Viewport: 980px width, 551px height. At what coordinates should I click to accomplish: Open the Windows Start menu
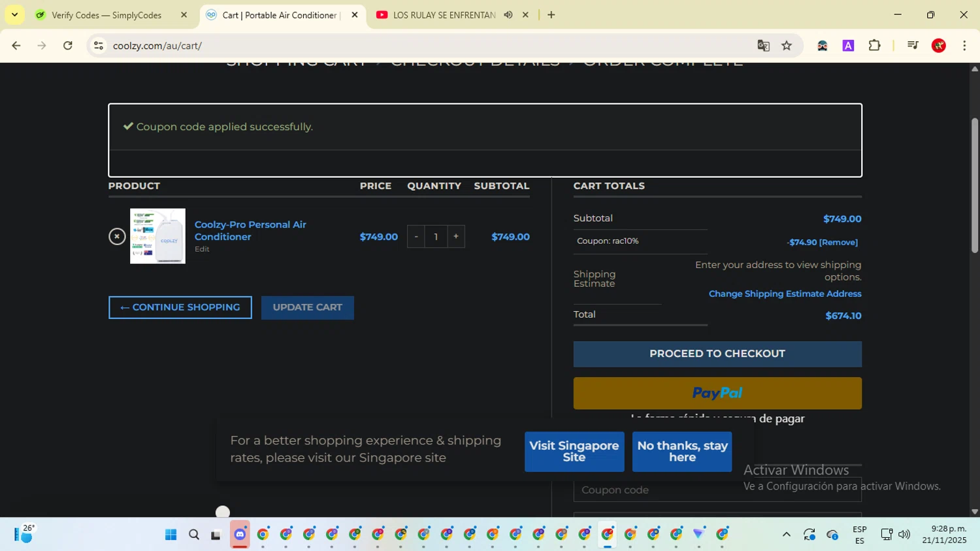point(171,535)
